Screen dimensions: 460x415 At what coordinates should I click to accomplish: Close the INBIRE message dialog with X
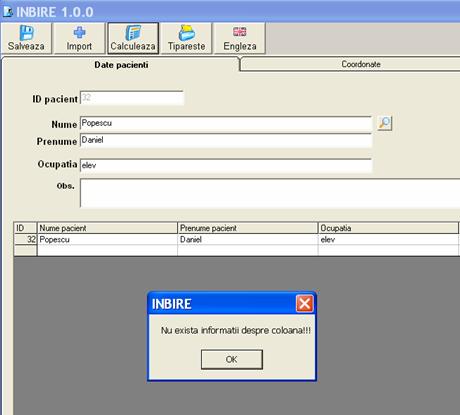[304, 304]
